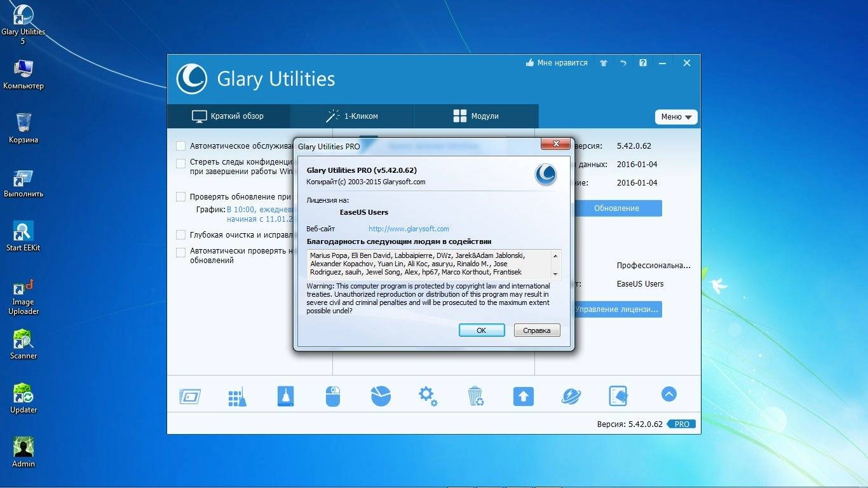
Task: Click 'Профессиональна...' edition text
Action: tap(653, 266)
